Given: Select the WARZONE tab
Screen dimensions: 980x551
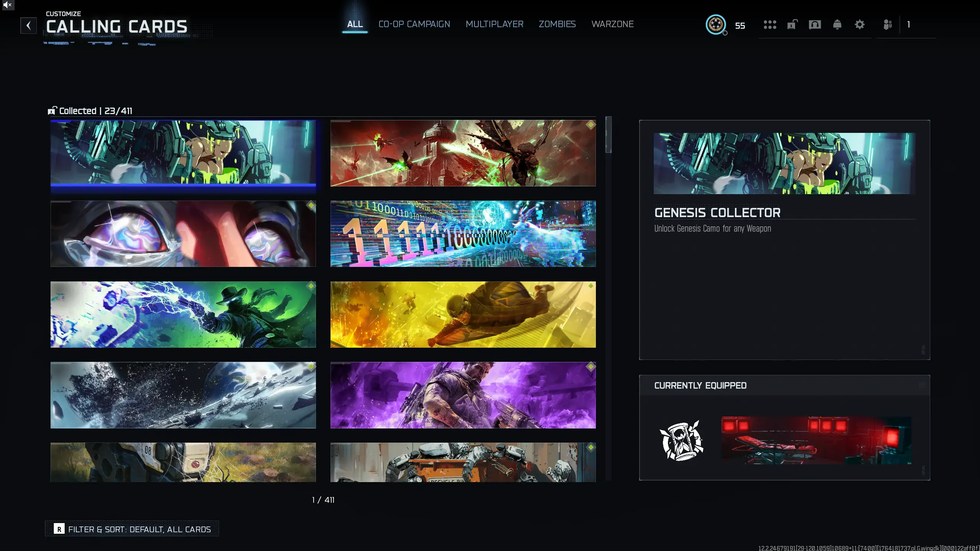Looking at the screenshot, I should tap(612, 24).
